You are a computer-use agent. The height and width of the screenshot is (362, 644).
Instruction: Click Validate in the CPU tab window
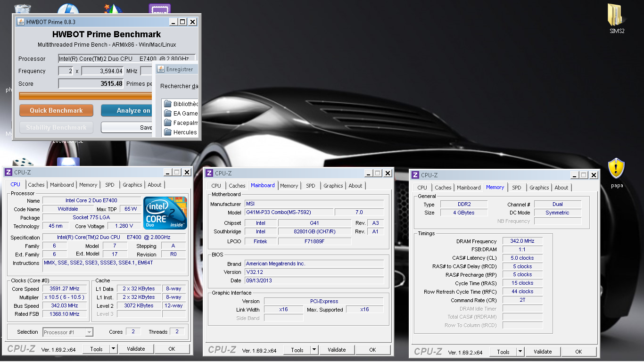click(x=136, y=349)
